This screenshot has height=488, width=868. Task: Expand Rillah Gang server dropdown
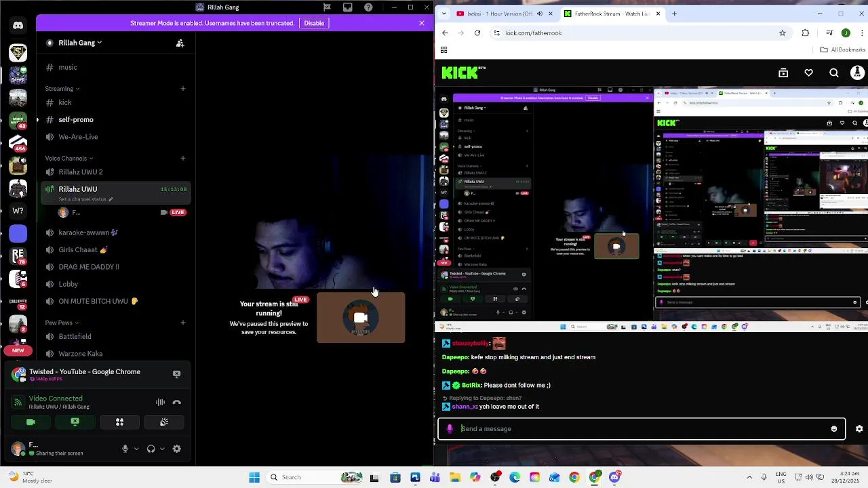click(80, 43)
